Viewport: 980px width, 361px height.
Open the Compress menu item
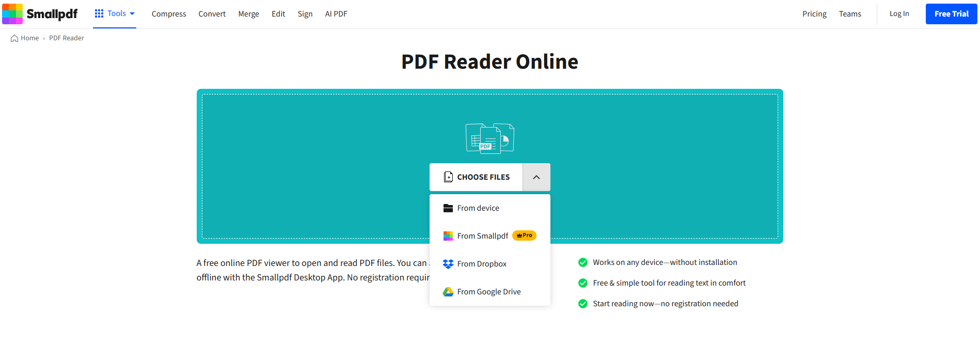[x=169, y=14]
